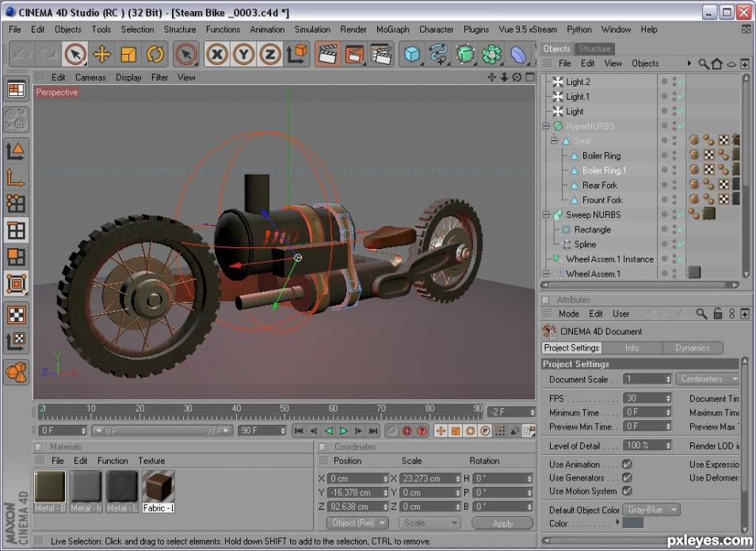The height and width of the screenshot is (551, 756).
Task: Open the MoGraph menu
Action: 392,29
